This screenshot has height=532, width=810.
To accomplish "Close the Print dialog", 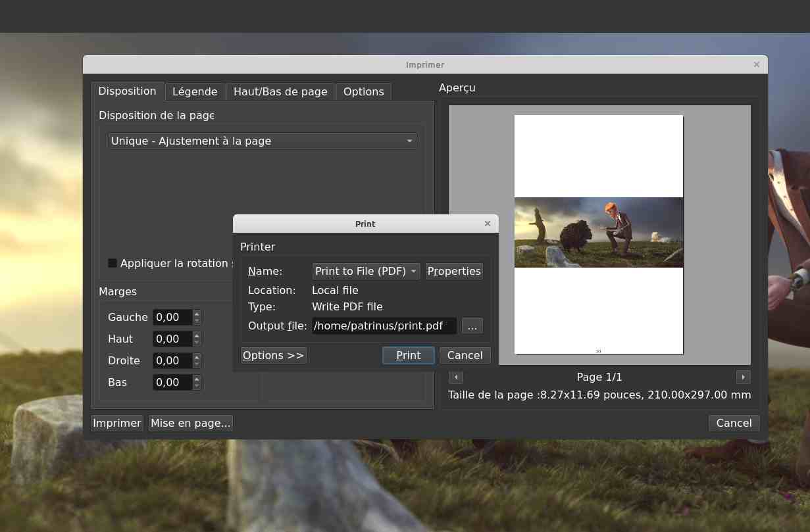I will [488, 224].
